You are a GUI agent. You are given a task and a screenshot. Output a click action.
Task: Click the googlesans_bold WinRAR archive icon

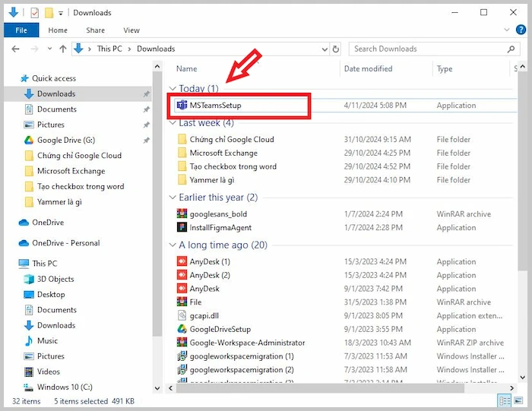coord(182,213)
